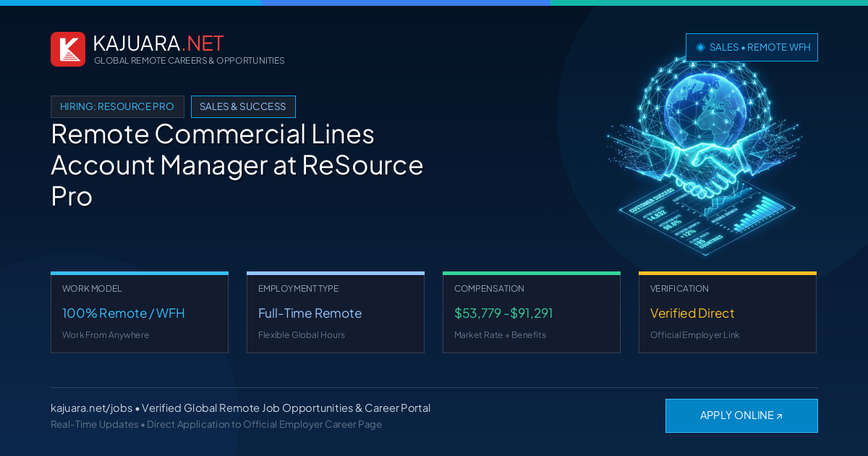This screenshot has width=868, height=456.
Task: Click the HIRING: RESOURCE PRO tag
Action: pyautogui.click(x=117, y=106)
